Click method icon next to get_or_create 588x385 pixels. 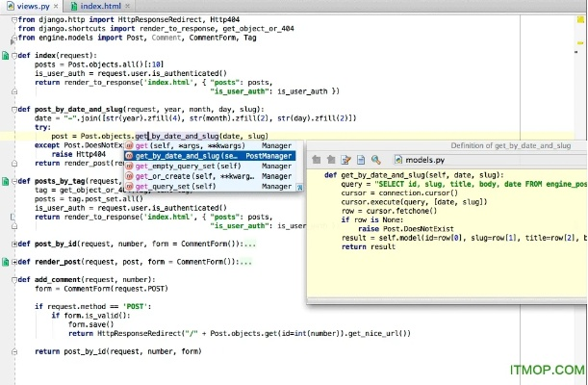(x=130, y=176)
